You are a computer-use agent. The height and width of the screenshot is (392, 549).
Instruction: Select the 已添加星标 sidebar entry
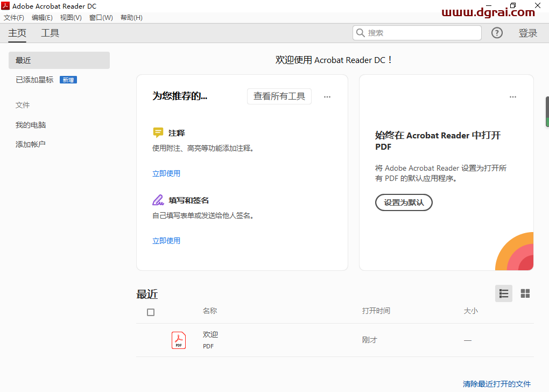[x=34, y=79]
